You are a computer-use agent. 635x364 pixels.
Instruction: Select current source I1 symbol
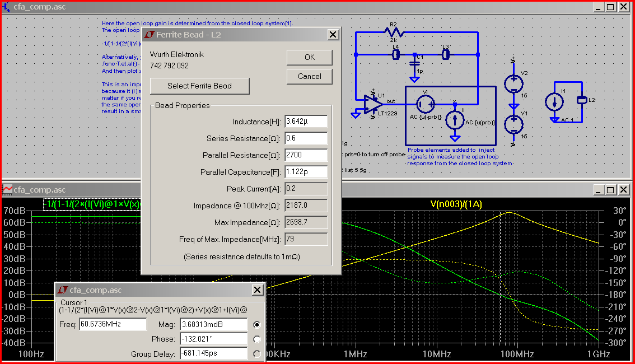(x=554, y=102)
